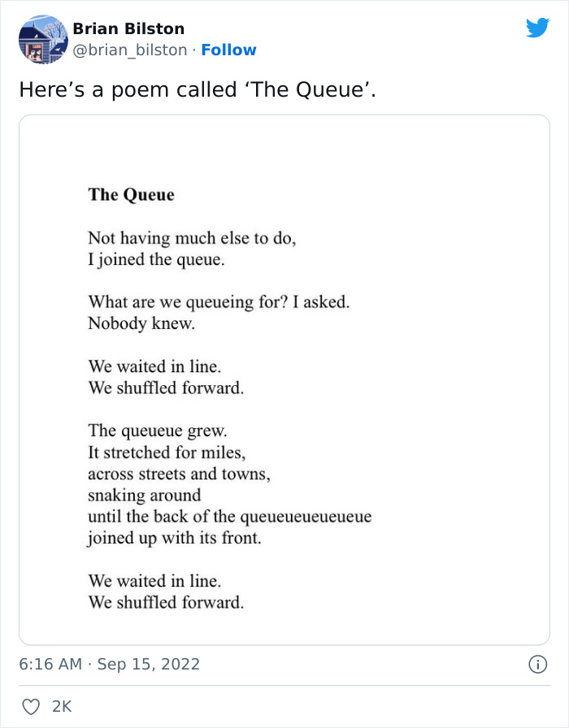Open the timestamp Sep 15, 2022
Image resolution: width=569 pixels, height=728 pixels.
(151, 664)
